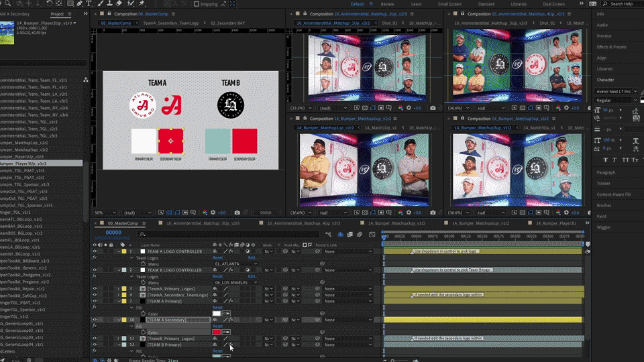Select the Puppet Pin tool
The width and height of the screenshot is (644, 362).
point(142,3)
